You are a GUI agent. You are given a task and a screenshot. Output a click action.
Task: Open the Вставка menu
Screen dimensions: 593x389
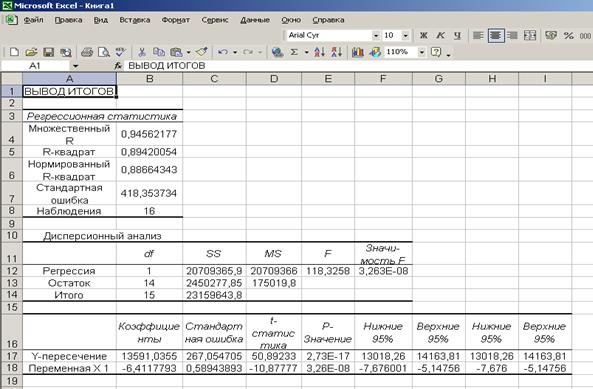135,20
